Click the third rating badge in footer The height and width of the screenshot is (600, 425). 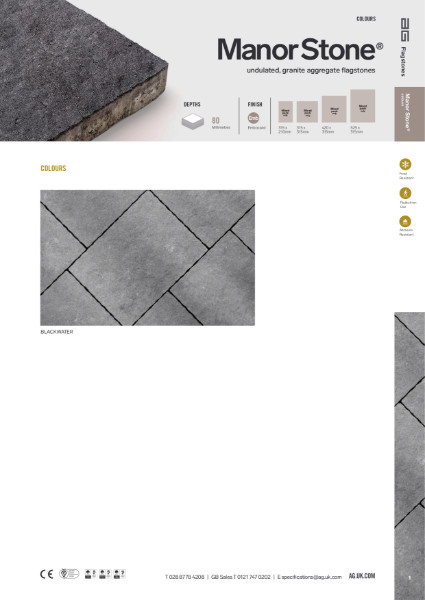point(119,574)
